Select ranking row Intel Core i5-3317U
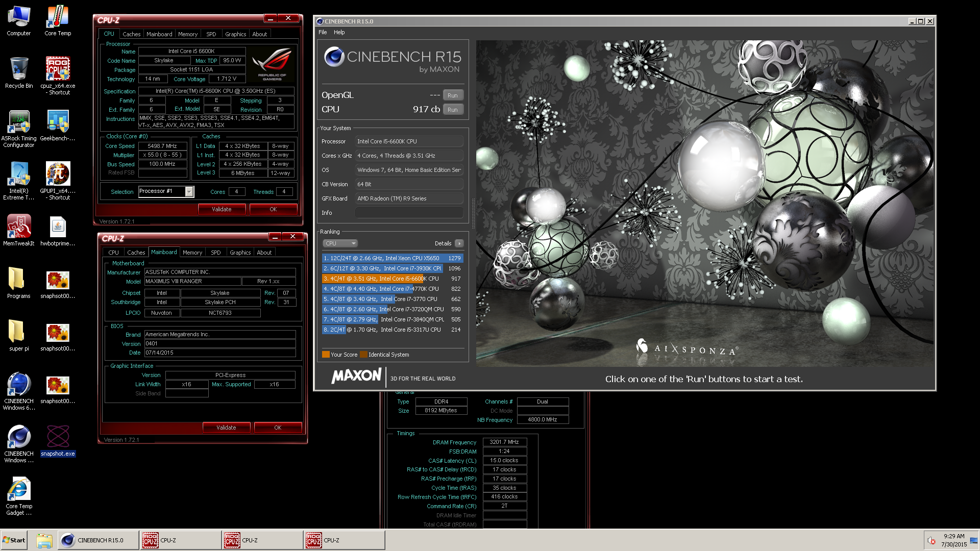This screenshot has height=551, width=980. pos(393,330)
